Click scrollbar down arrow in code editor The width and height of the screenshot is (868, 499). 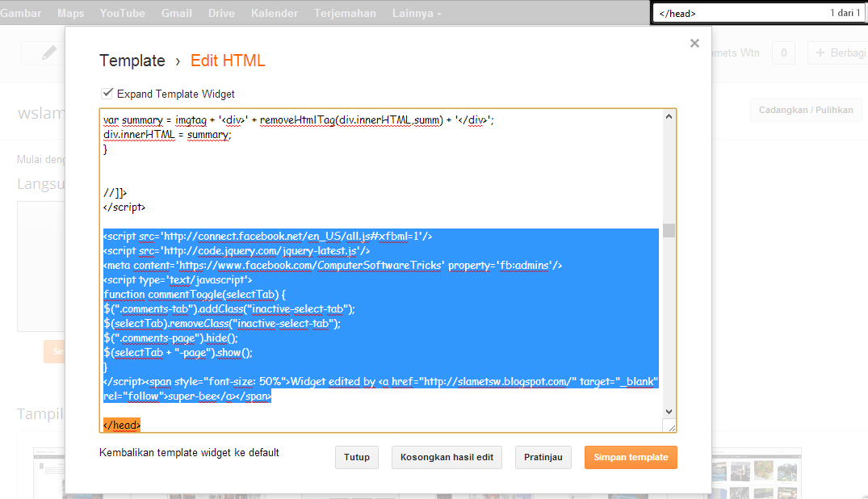coord(669,412)
